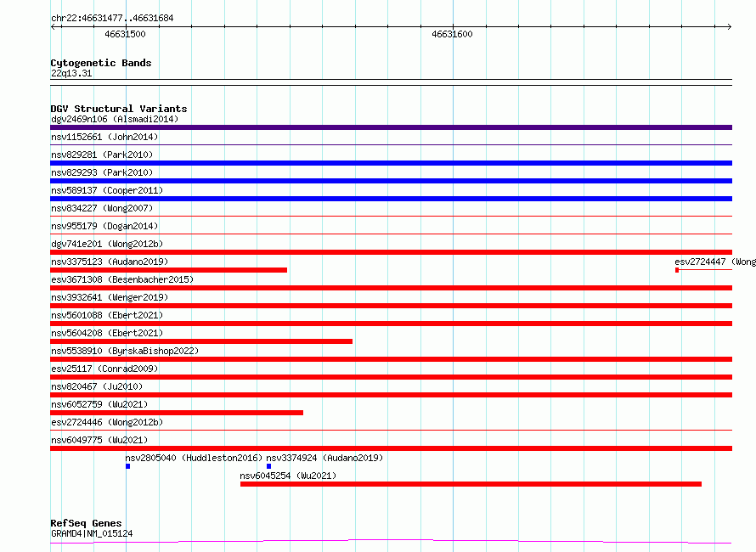The width and height of the screenshot is (756, 552).
Task: Click the right arrow of the ruler
Action: coord(729,27)
